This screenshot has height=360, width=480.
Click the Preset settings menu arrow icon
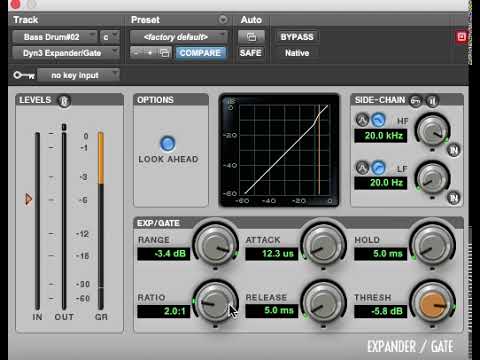[x=223, y=20]
